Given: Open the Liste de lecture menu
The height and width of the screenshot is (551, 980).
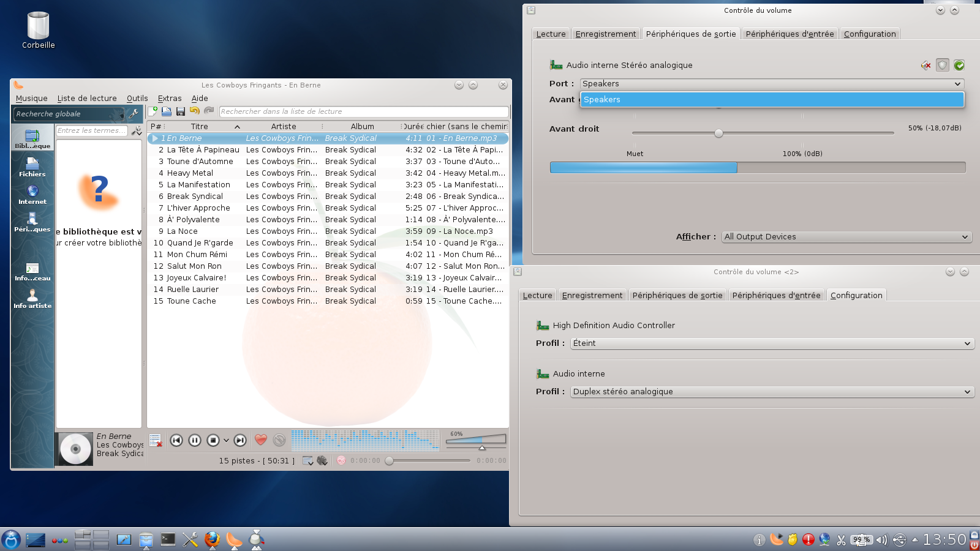Looking at the screenshot, I should coord(87,99).
